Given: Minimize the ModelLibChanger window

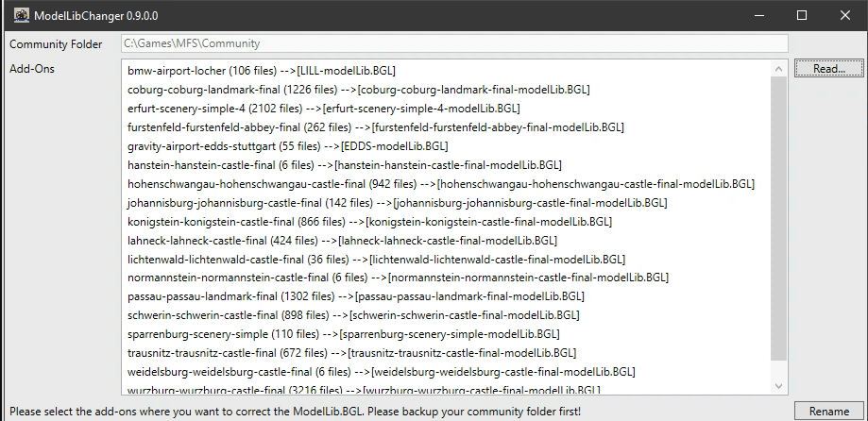Looking at the screenshot, I should [x=758, y=15].
